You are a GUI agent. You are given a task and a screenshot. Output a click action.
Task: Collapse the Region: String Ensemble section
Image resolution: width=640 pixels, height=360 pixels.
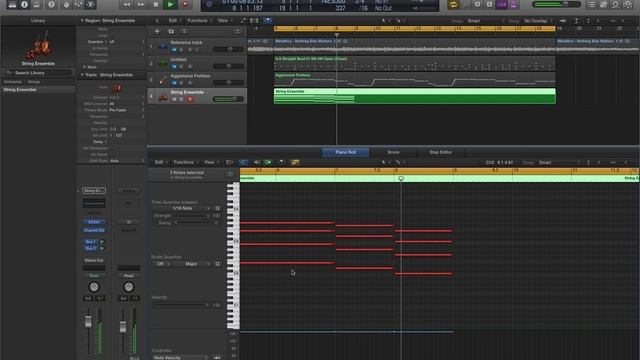click(82, 20)
